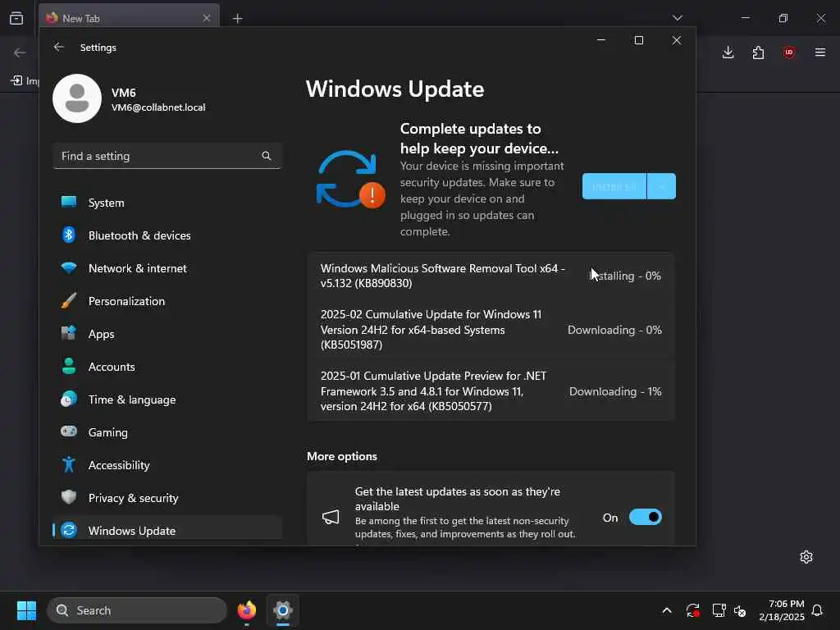Open the notification bell in taskbar
The image size is (840, 630).
coord(817,610)
